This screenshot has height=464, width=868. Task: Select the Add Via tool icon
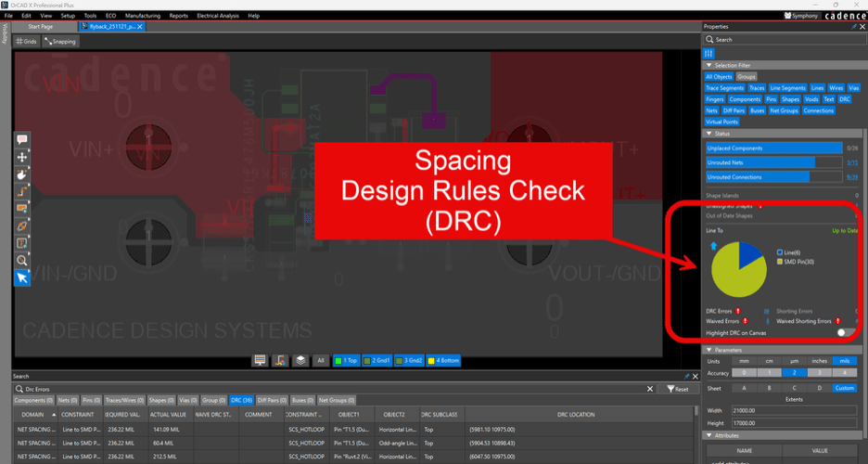(22, 226)
